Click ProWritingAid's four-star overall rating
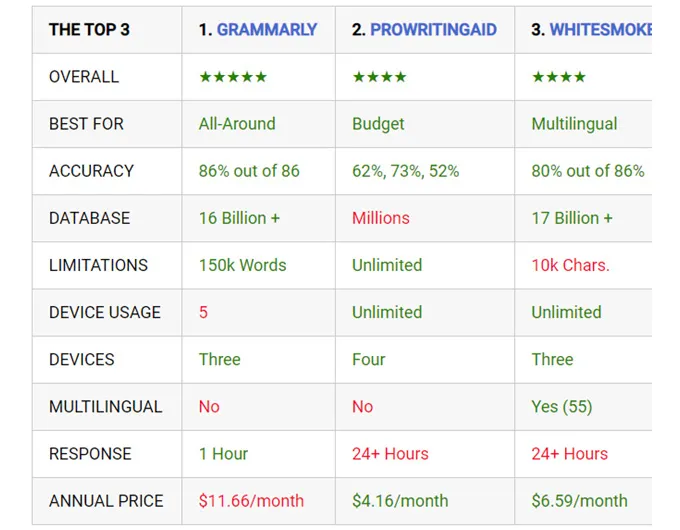 click(x=379, y=77)
